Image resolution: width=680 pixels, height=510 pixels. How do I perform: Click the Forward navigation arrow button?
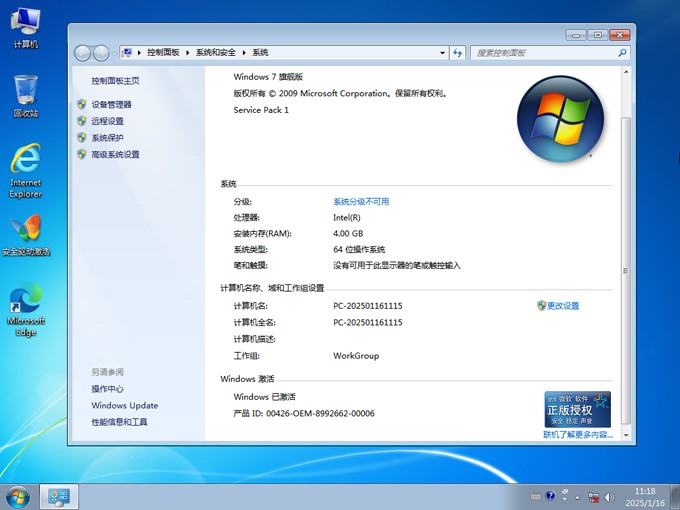pos(101,53)
